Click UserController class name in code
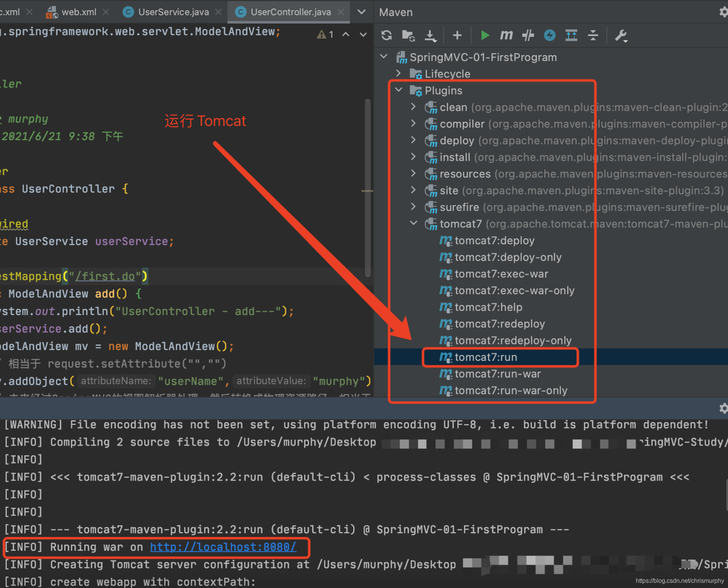Screen dimensions: 728x588 click(x=68, y=189)
